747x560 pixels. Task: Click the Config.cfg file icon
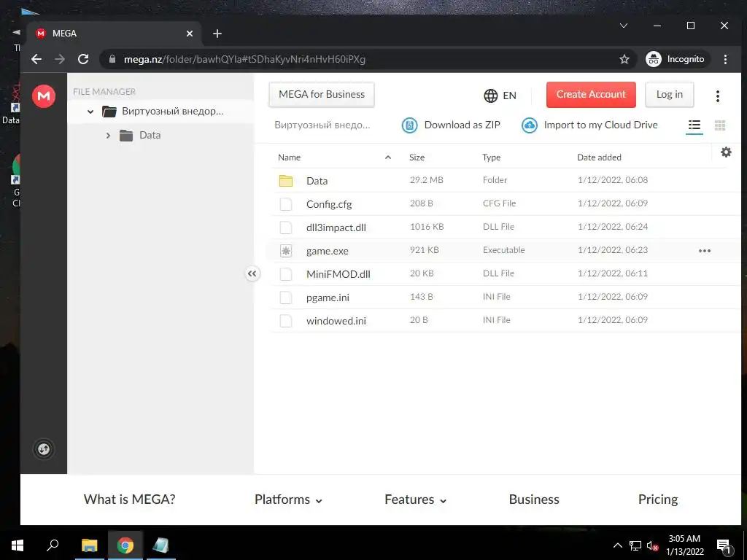tap(286, 204)
